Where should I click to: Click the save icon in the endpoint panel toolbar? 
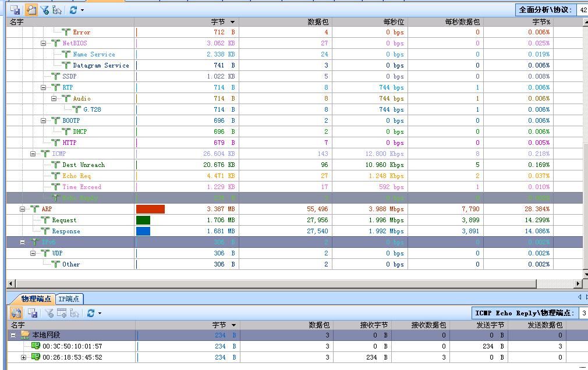tap(33, 313)
